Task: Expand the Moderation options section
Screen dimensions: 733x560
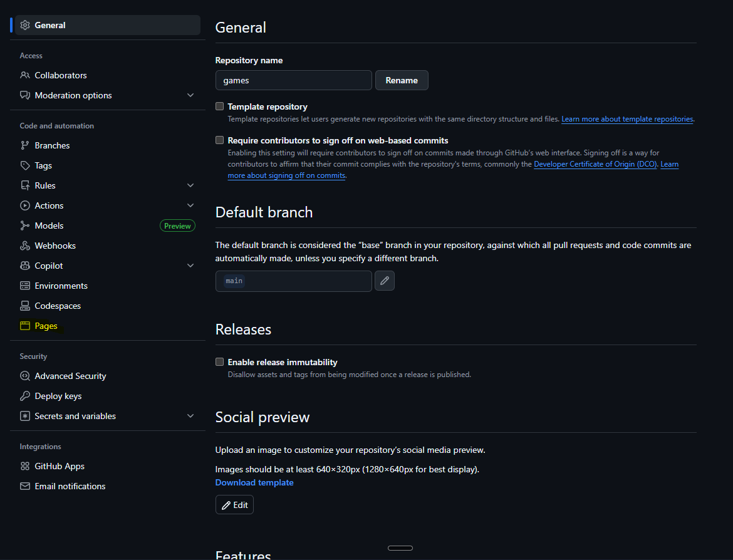Action: pos(190,95)
